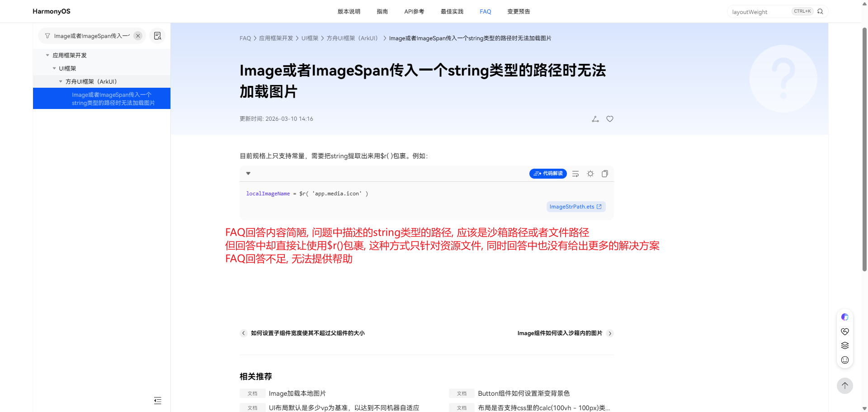
Task: Click the 代码解读 button
Action: tap(548, 174)
